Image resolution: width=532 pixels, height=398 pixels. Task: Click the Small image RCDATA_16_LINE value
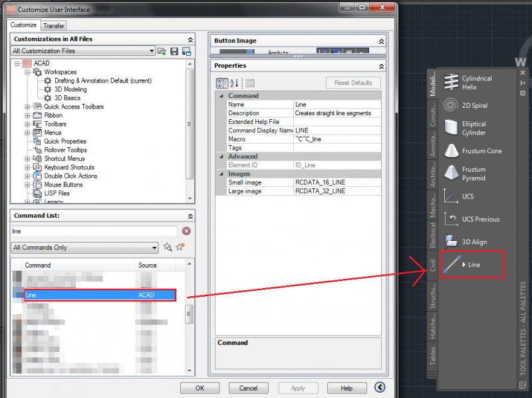click(x=337, y=183)
